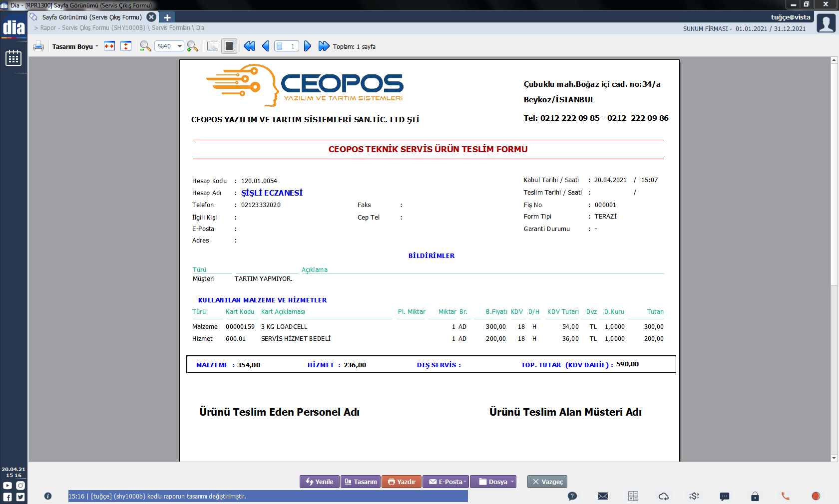
Task: Click the 3 KG LOADCELL item row
Action: (428, 327)
